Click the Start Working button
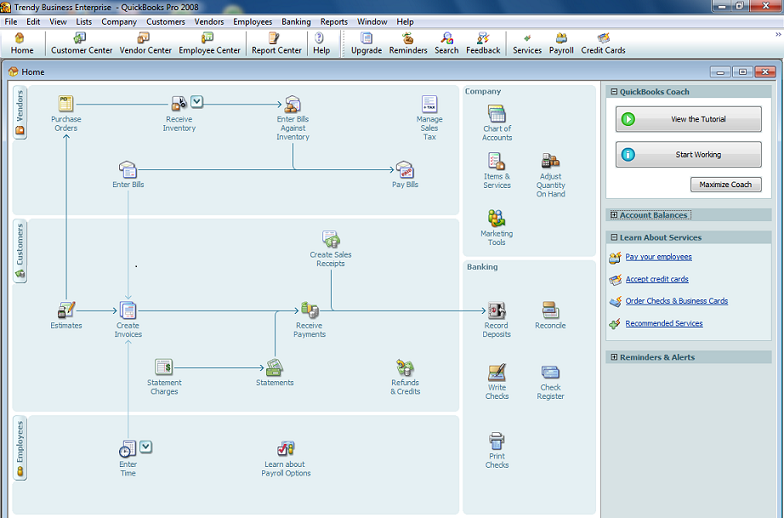Image resolution: width=784 pixels, height=518 pixels. 688,154
